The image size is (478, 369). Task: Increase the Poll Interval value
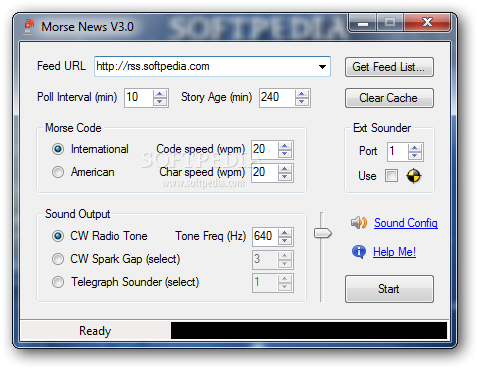point(160,94)
